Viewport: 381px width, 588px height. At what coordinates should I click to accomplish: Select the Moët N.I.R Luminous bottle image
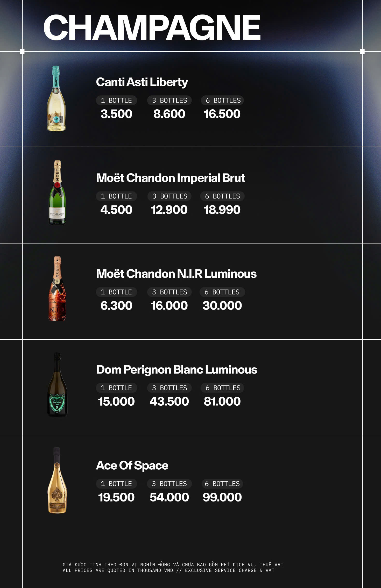[57, 289]
